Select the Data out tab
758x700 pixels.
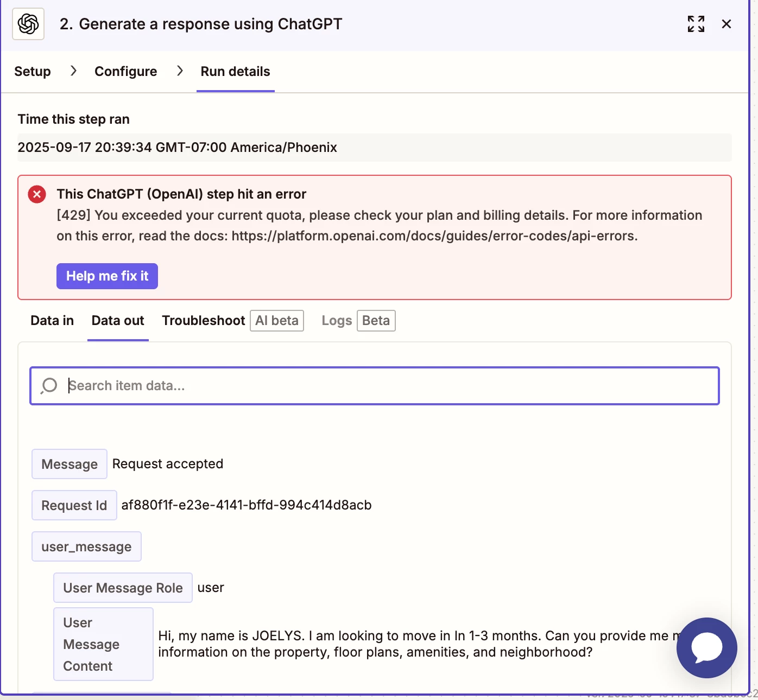118,321
